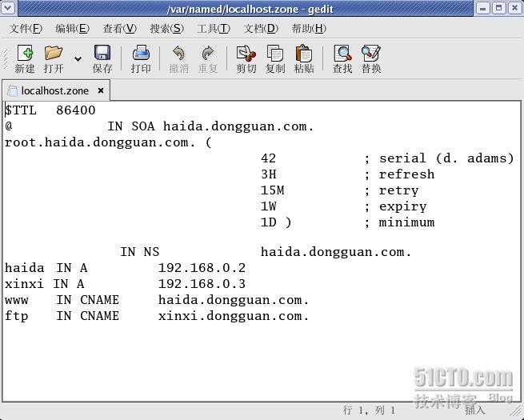Click the Copy (复制) icon
The width and height of the screenshot is (524, 420).
(x=275, y=54)
